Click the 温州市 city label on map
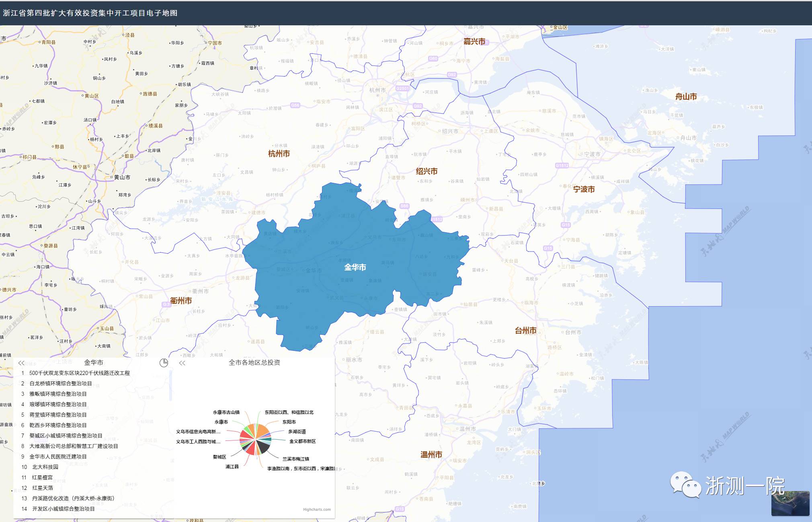Screen dimensions: 812x522 [x=431, y=454]
